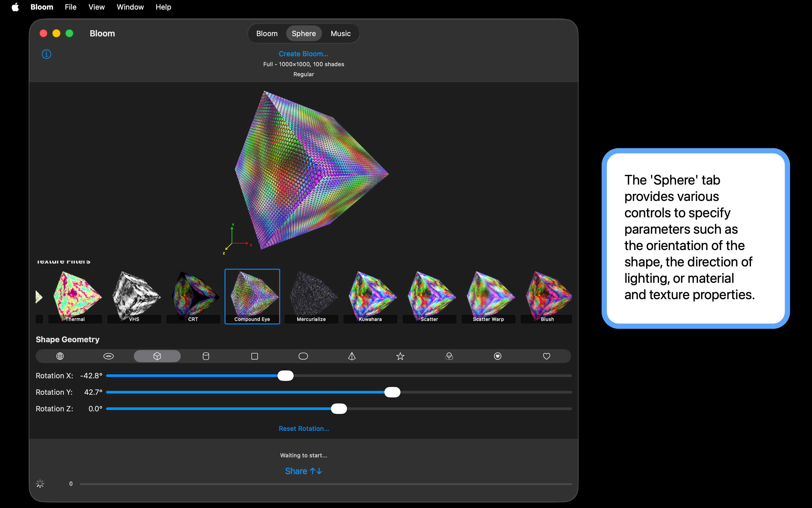Select the rounded rectangle shape

click(303, 356)
